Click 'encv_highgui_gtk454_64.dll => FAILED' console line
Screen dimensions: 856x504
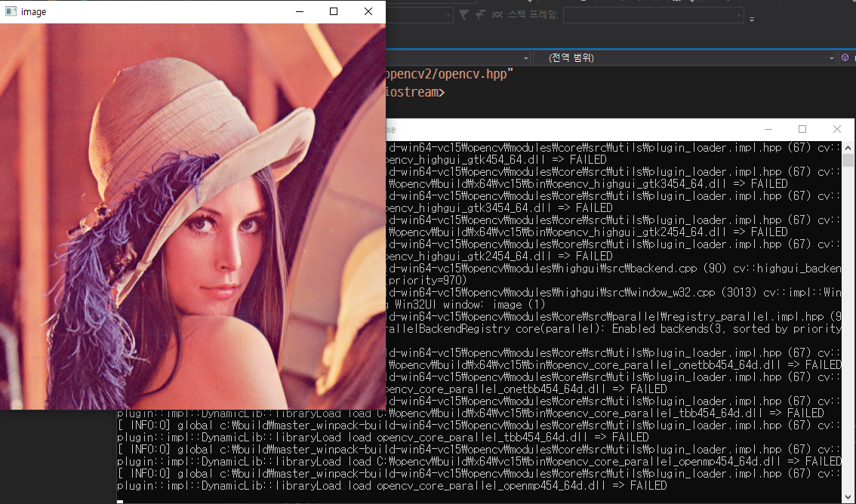tap(496, 160)
